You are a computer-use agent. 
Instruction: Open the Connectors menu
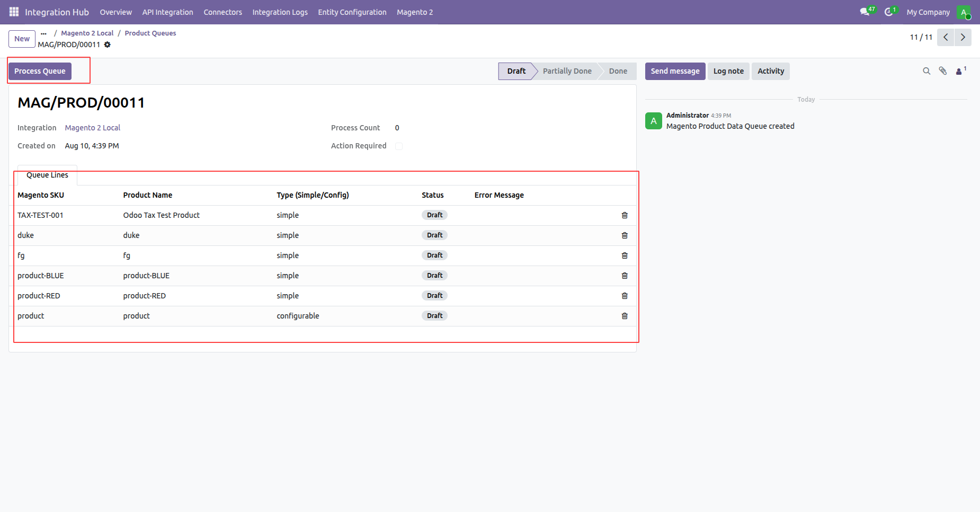tap(222, 12)
